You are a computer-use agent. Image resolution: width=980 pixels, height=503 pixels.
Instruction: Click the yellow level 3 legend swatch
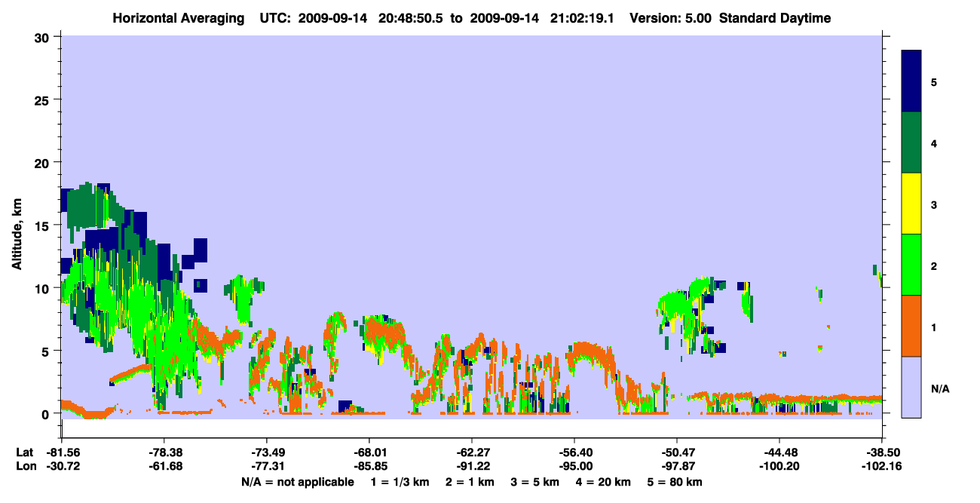click(911, 204)
